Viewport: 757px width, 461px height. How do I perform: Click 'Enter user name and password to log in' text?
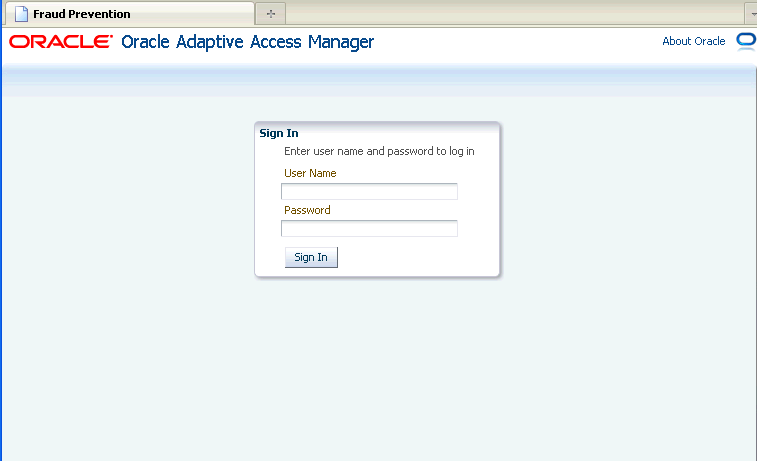[x=379, y=151]
